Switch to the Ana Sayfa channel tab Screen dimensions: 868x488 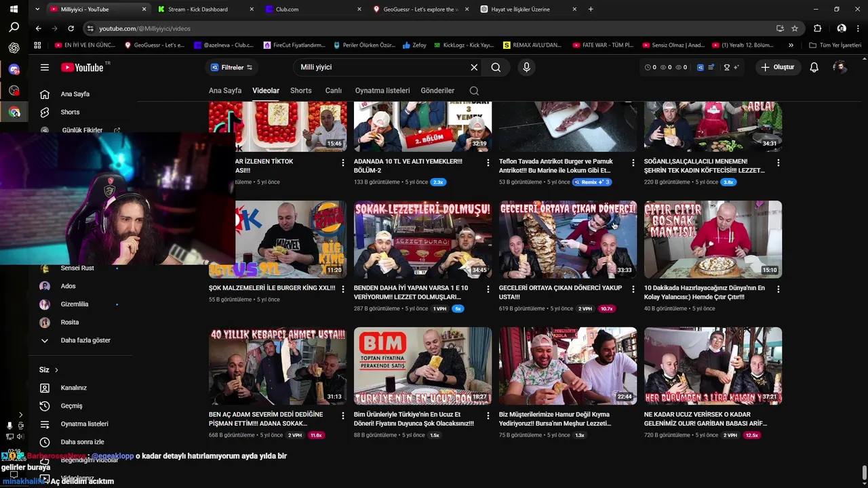point(225,91)
